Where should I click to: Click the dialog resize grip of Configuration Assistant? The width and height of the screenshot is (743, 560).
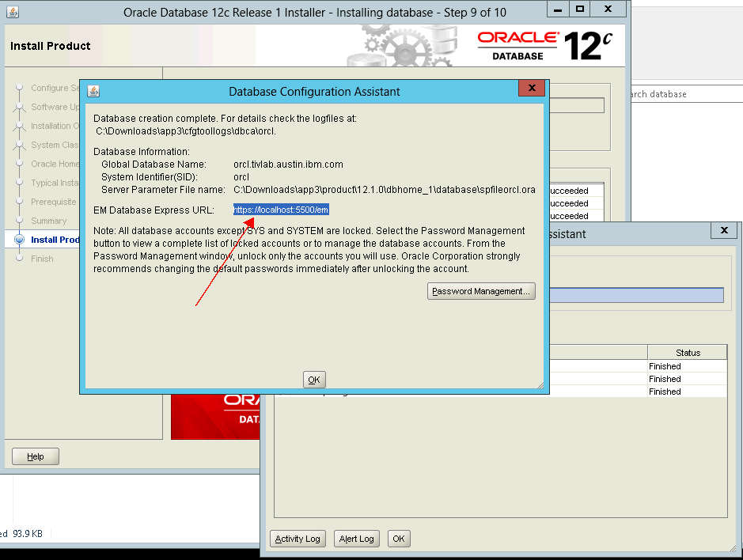coord(540,385)
